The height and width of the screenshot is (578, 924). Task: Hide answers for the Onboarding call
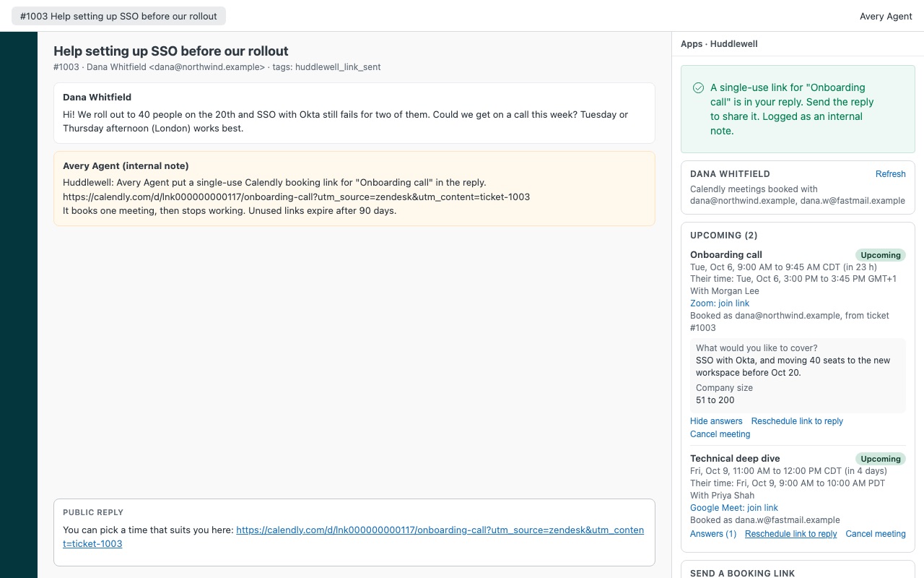[x=716, y=421]
